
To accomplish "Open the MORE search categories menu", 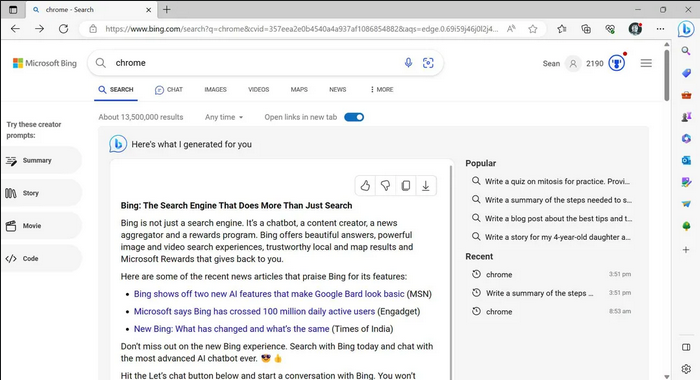I will pos(382,89).
